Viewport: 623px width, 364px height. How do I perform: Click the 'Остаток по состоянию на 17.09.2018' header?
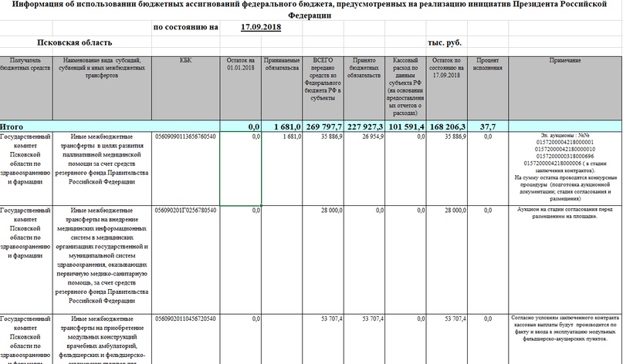click(446, 88)
